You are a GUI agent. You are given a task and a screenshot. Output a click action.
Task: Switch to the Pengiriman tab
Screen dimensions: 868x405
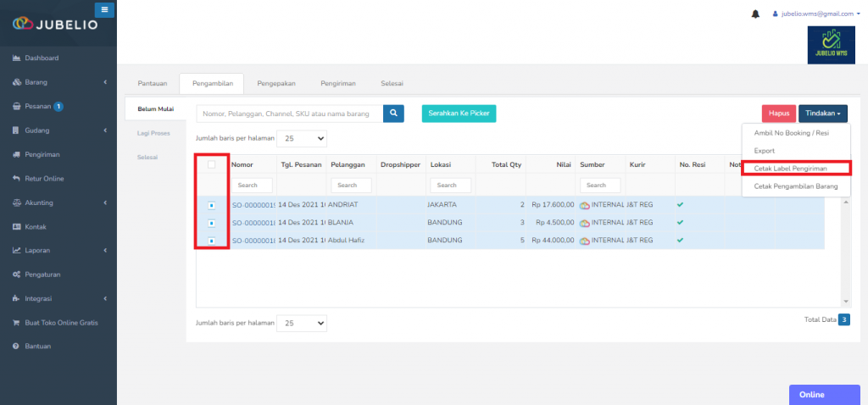coord(337,84)
